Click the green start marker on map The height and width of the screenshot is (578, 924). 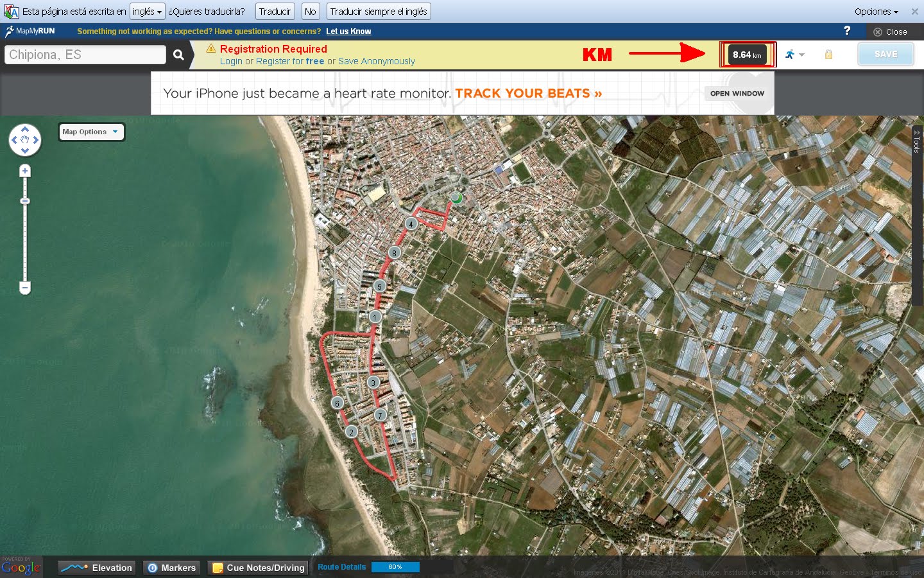coord(456,198)
